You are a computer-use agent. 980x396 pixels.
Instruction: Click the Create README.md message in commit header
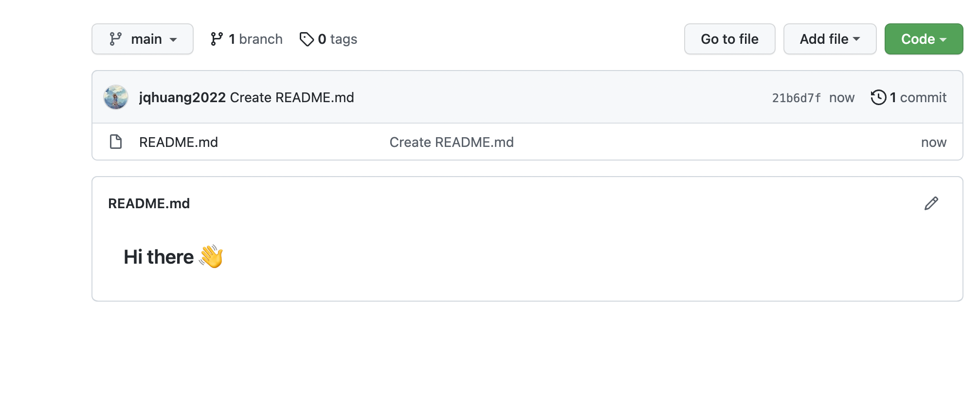point(292,97)
